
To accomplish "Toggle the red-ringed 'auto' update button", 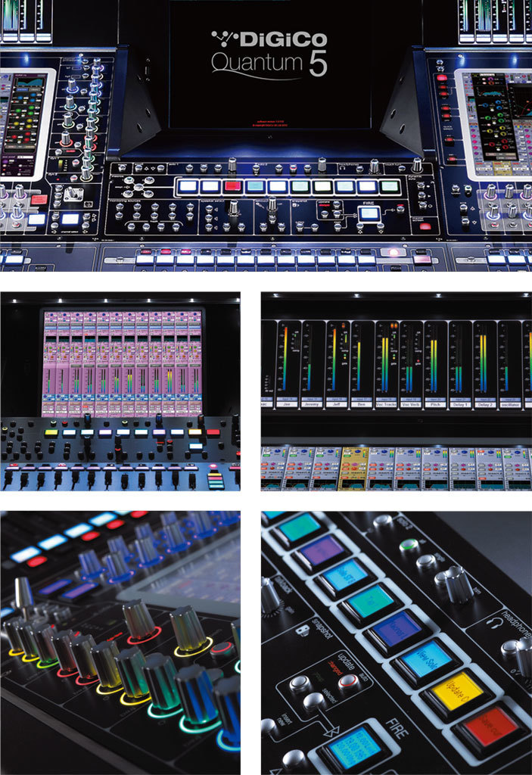I will tap(347, 682).
